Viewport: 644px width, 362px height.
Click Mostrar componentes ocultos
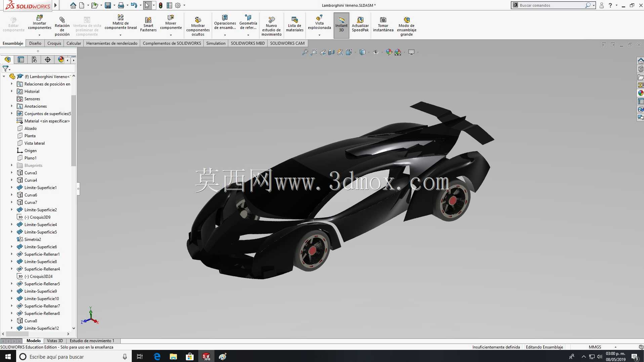(198, 26)
